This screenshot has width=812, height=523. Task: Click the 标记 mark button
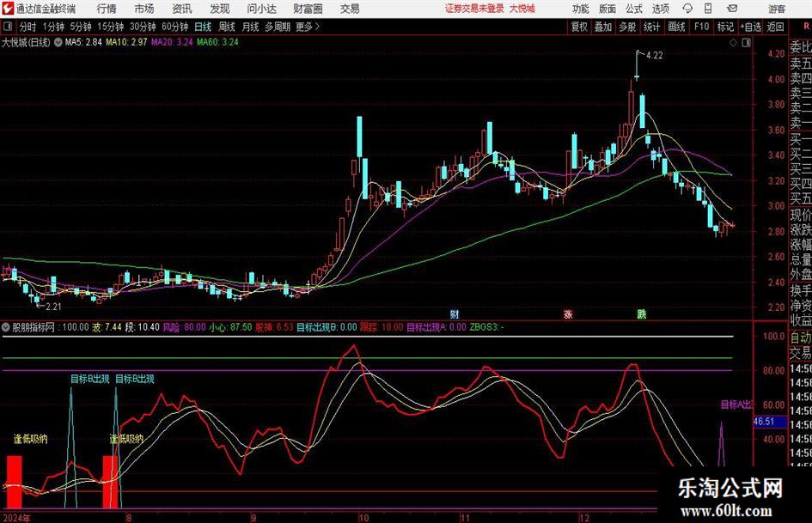pos(725,27)
